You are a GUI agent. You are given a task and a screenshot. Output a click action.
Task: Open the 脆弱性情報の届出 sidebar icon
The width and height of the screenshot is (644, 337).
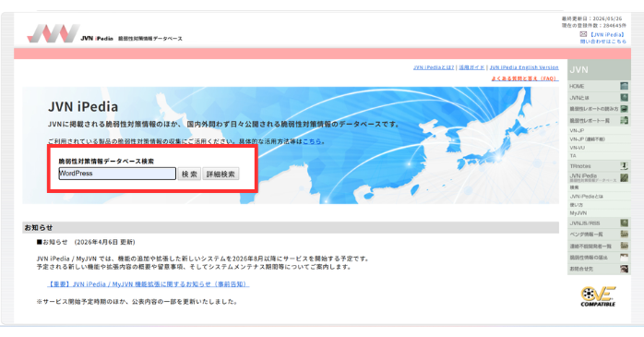(x=624, y=258)
